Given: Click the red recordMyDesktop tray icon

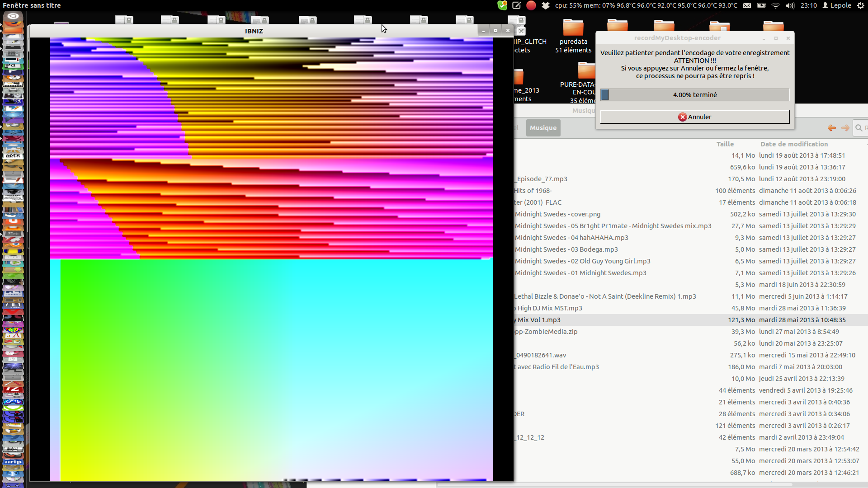Looking at the screenshot, I should pos(531,5).
